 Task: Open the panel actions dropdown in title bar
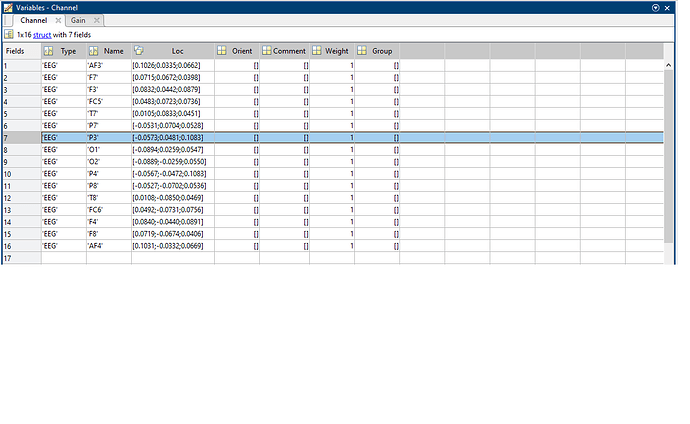[656, 7]
